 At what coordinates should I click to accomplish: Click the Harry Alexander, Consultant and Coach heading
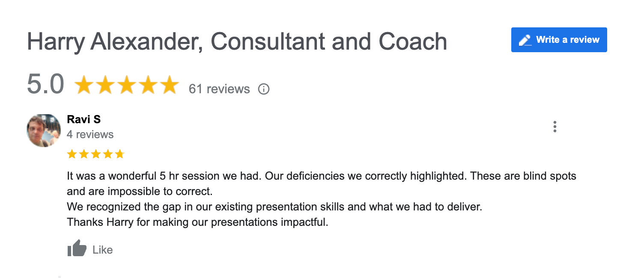(x=237, y=41)
